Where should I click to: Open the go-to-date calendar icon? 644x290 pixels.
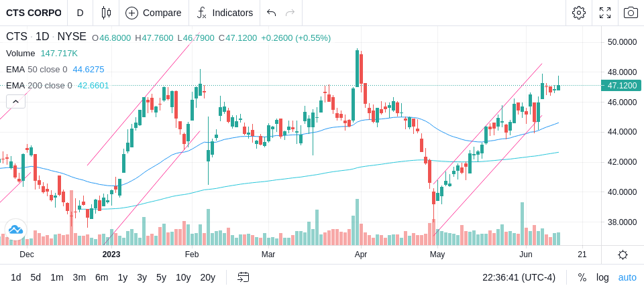tap(243, 277)
